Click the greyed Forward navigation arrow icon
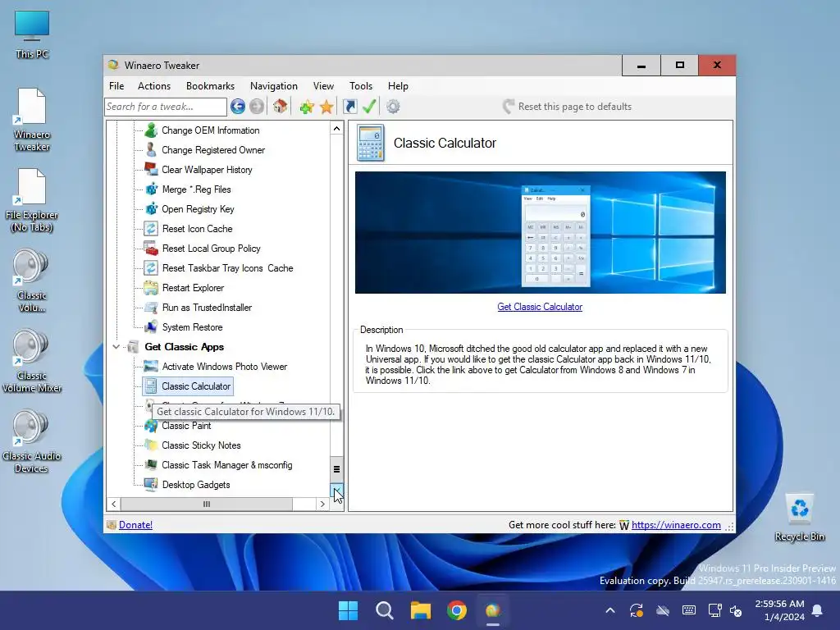The width and height of the screenshot is (840, 630). pos(257,107)
